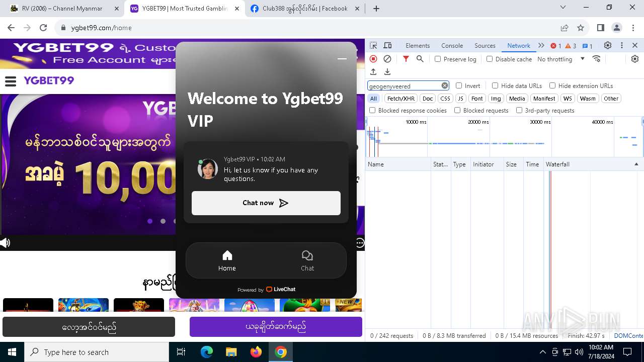
Task: Share this page icon in address bar
Action: (565, 28)
